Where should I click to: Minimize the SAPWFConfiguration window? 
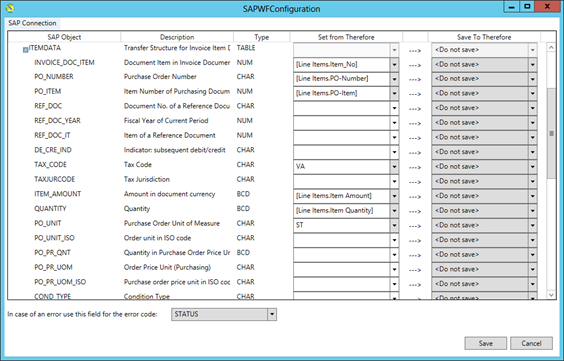point(511,7)
